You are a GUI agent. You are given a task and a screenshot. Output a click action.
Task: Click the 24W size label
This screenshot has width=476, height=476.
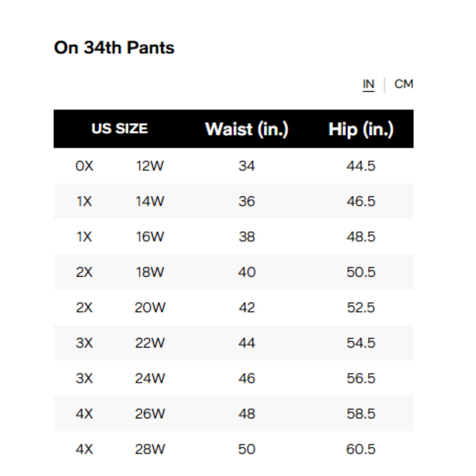click(150, 378)
